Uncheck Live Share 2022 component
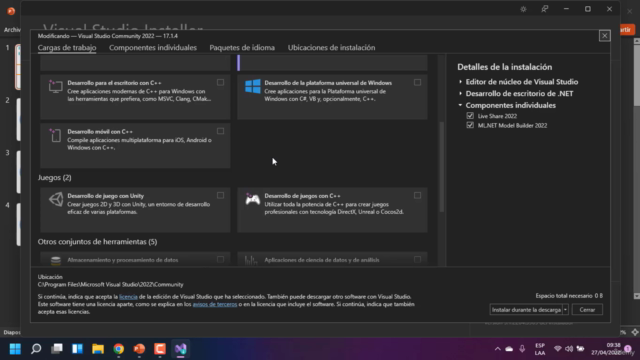This screenshot has width=640, height=360. 470,116
